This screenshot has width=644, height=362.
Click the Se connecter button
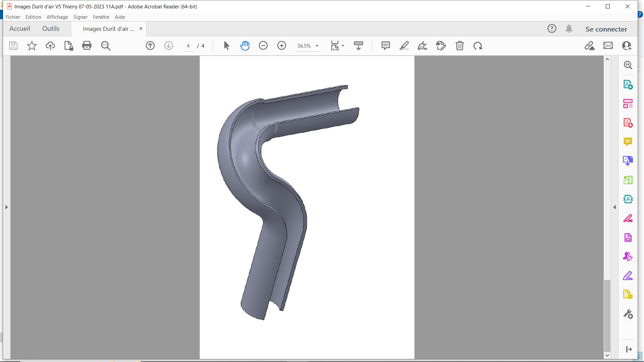[606, 29]
